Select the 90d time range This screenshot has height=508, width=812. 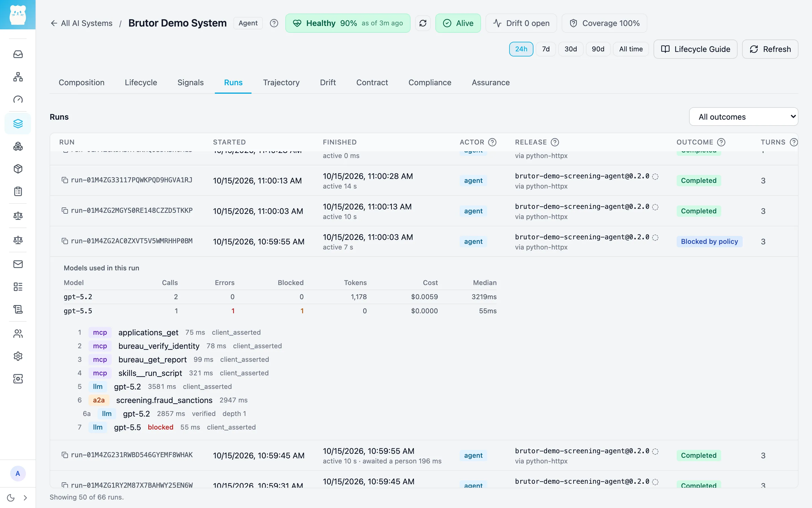pyautogui.click(x=598, y=49)
